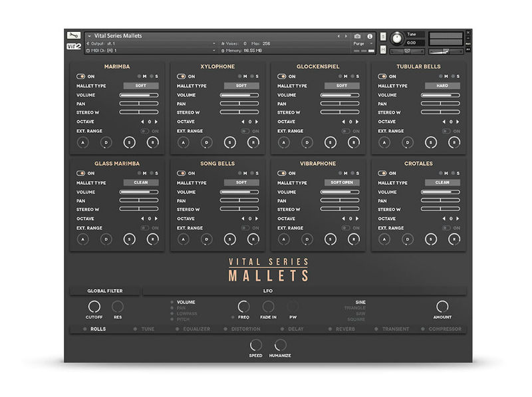Choose the SQUARE LFO waveform
Screen dimensions: 532x397
(356, 319)
